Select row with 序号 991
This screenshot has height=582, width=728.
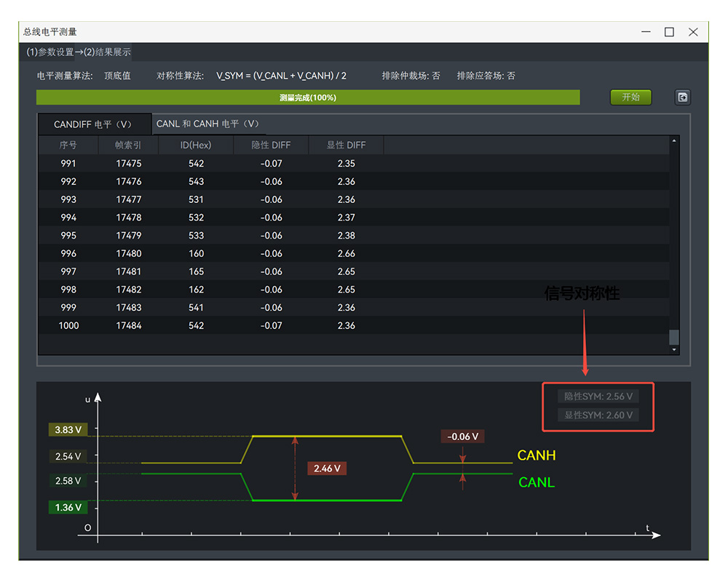(354, 164)
